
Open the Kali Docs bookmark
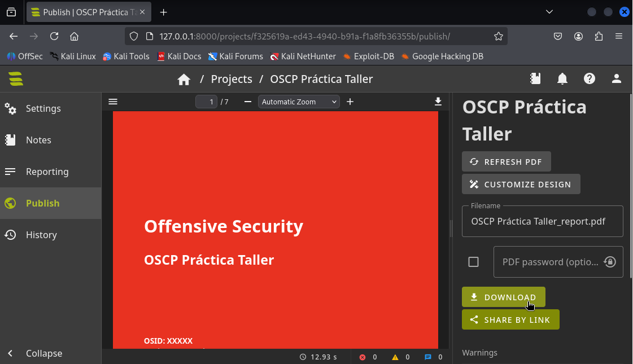179,56
